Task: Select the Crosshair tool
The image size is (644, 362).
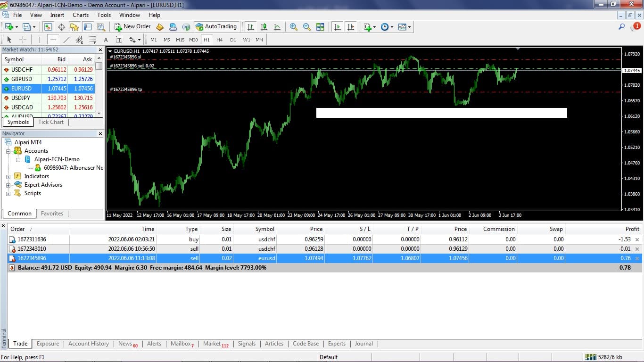Action: [22, 40]
